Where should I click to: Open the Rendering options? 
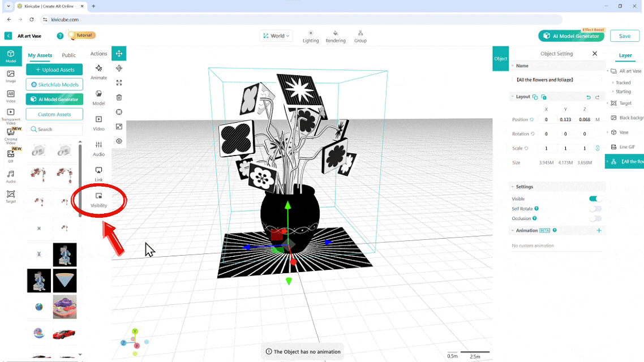[x=336, y=36]
